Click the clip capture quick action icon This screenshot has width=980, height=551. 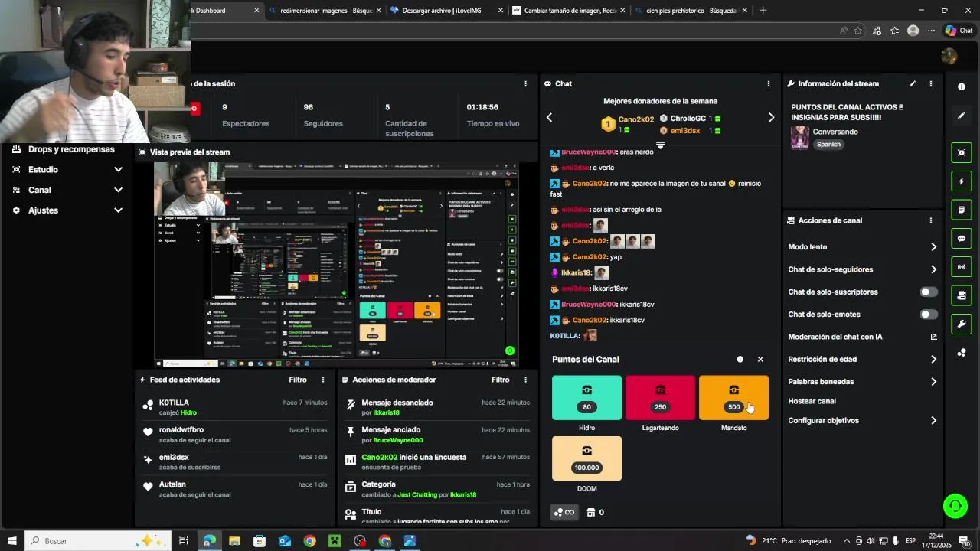click(962, 152)
